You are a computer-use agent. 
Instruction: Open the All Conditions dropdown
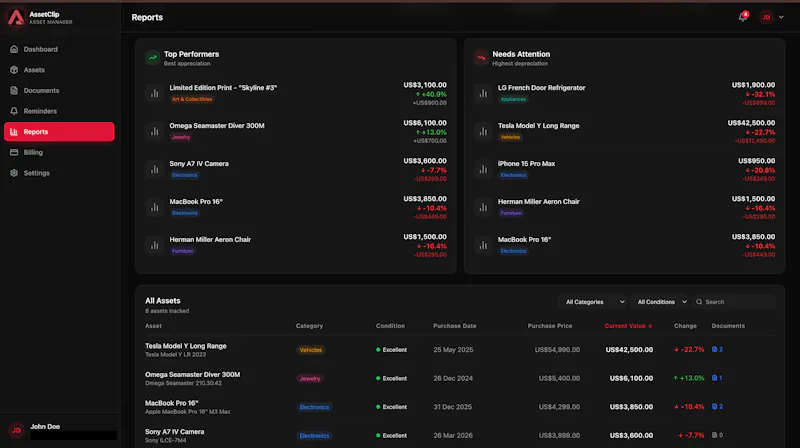point(661,302)
